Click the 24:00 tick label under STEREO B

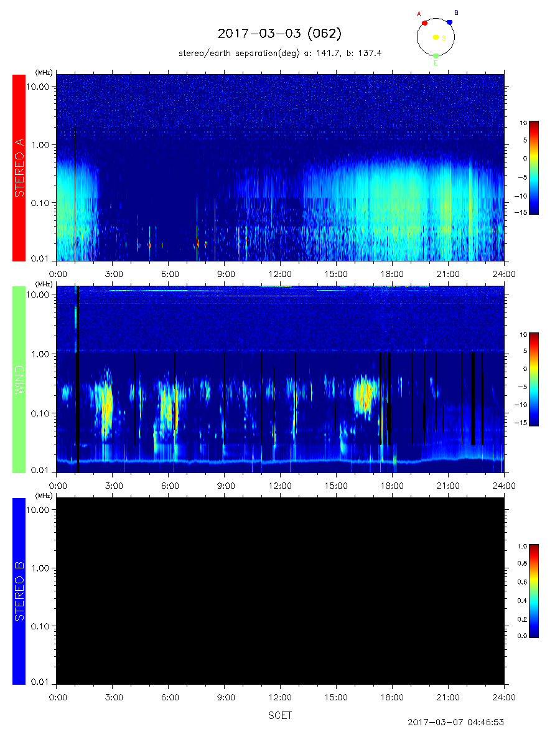click(x=503, y=697)
